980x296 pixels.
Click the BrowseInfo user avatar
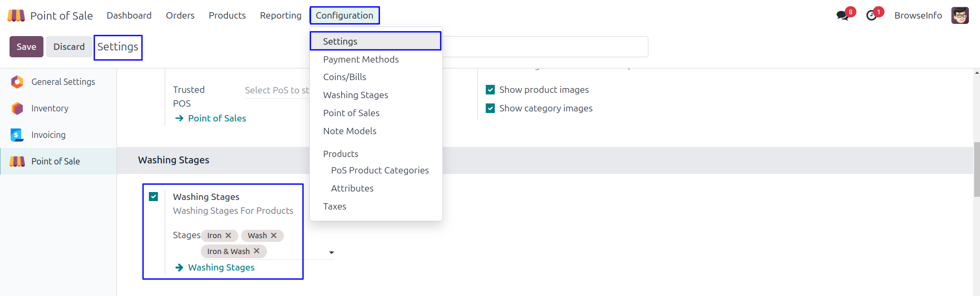[x=960, y=15]
